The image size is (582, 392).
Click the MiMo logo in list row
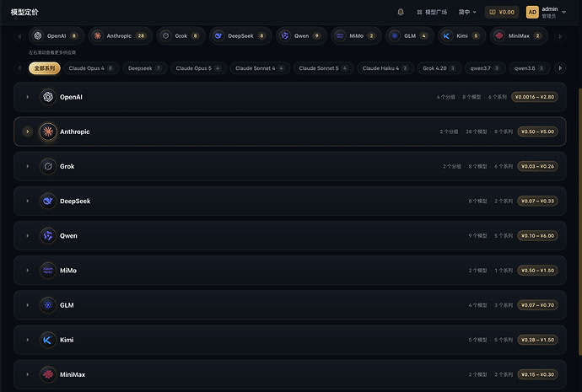point(48,271)
